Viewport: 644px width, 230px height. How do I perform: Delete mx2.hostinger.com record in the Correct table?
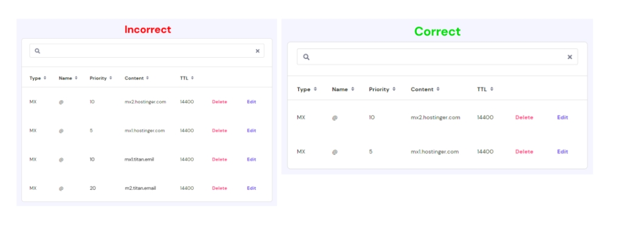524,117
